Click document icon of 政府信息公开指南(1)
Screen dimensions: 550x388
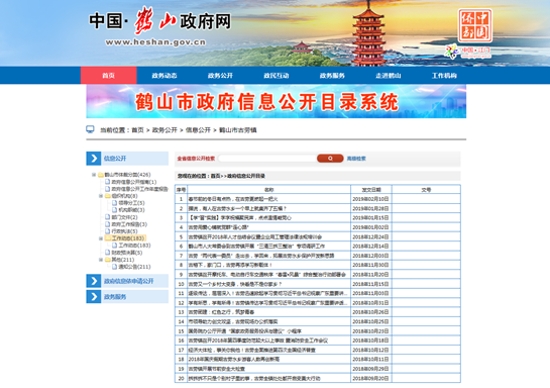(108, 182)
